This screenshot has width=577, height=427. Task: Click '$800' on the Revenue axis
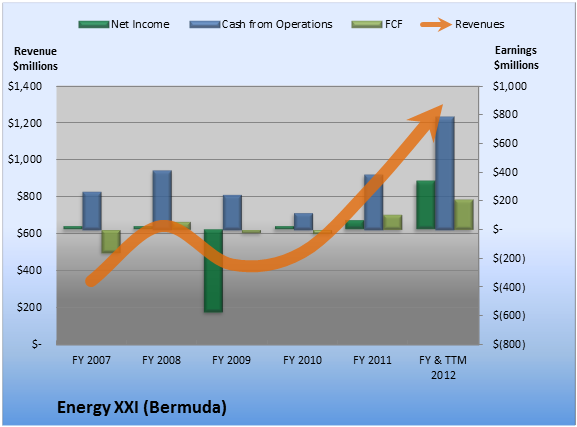tap(29, 196)
